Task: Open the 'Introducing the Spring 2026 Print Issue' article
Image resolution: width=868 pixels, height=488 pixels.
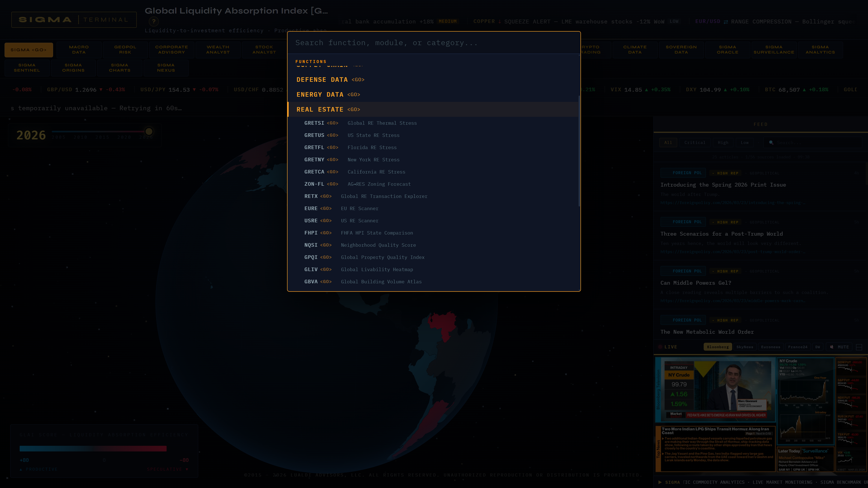Action: click(x=723, y=185)
